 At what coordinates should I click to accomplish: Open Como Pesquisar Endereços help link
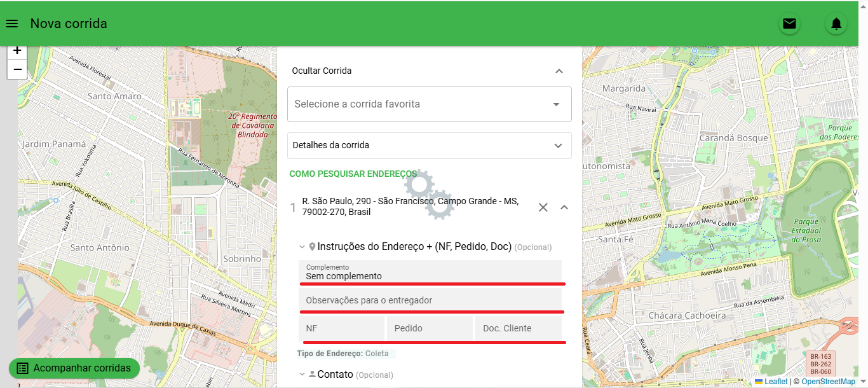pos(353,174)
